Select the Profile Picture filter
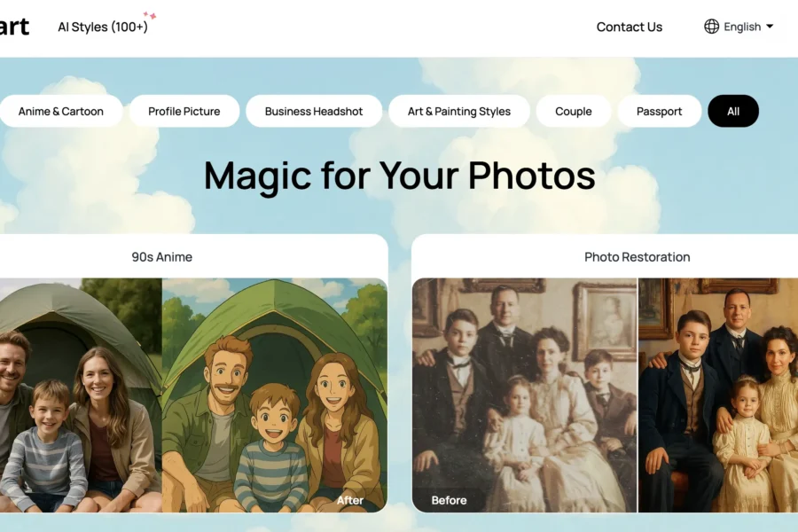Image resolution: width=798 pixels, height=532 pixels. pos(184,111)
